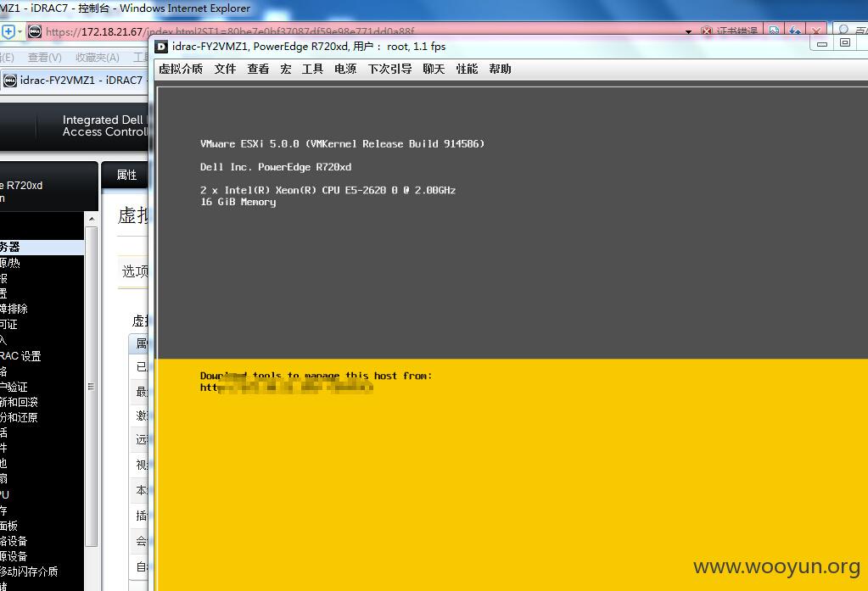Viewport: 868px width, 591px height.
Task: Open the address bar dropdown arrow
Action: pos(689,32)
